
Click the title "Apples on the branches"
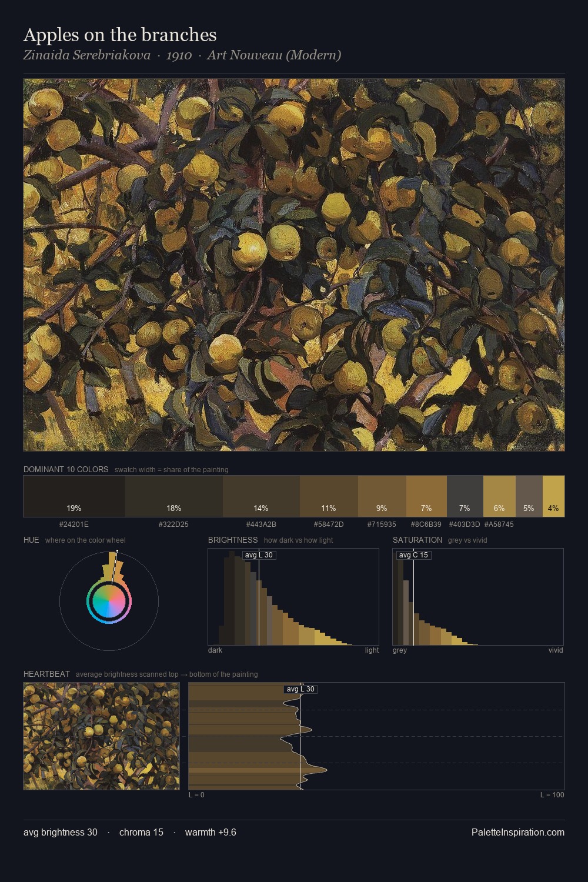(120, 35)
